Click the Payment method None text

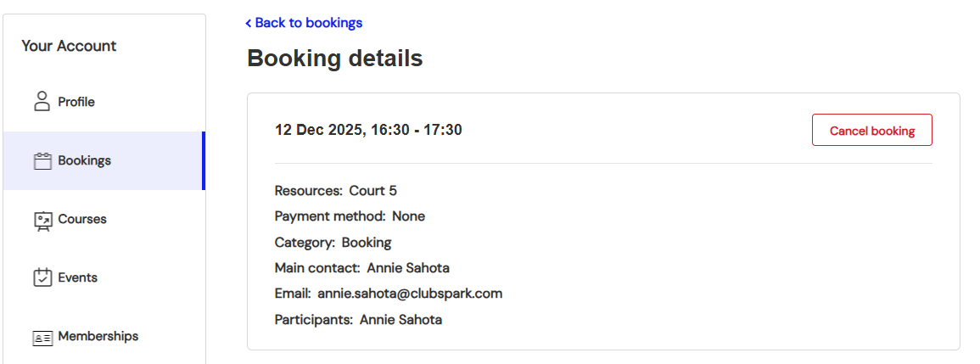click(408, 216)
